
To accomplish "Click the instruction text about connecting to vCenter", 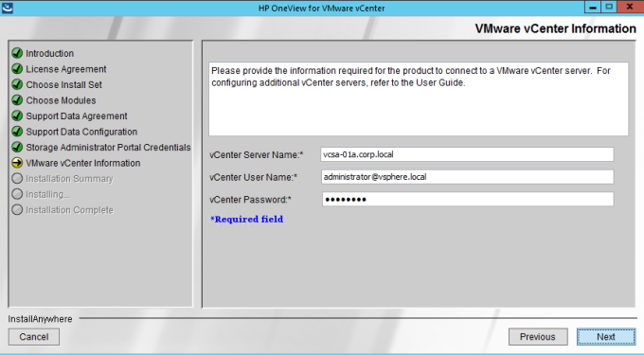I will point(411,77).
